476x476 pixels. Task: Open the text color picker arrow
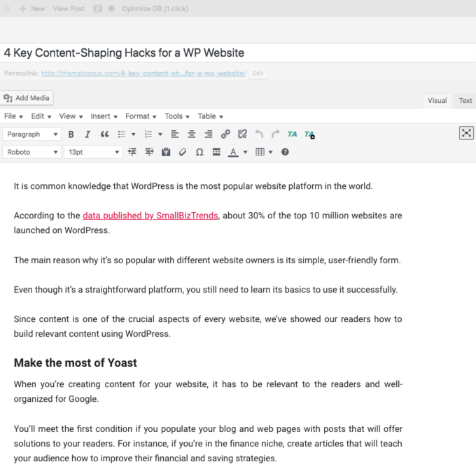click(x=245, y=152)
